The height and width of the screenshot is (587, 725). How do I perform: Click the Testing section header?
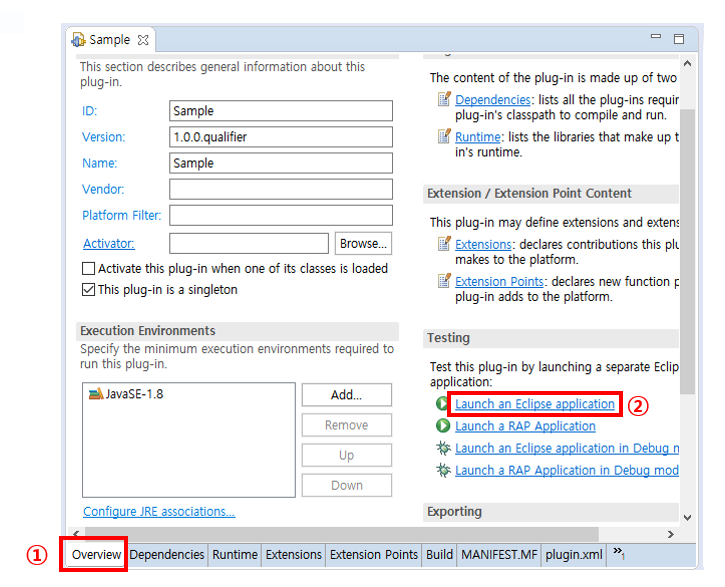click(x=551, y=338)
